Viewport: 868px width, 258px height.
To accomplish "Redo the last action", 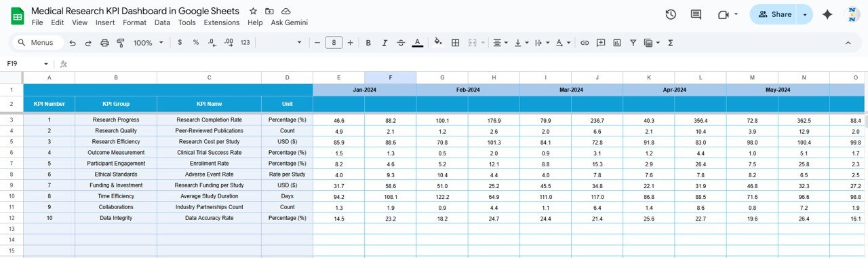I will tap(88, 43).
